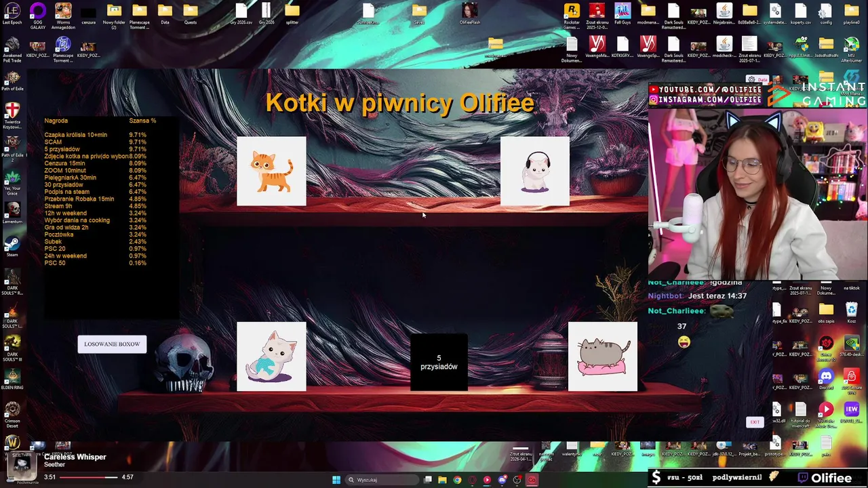Open File Explorer from the taskbar
This screenshot has width=868, height=488.
coord(442,480)
